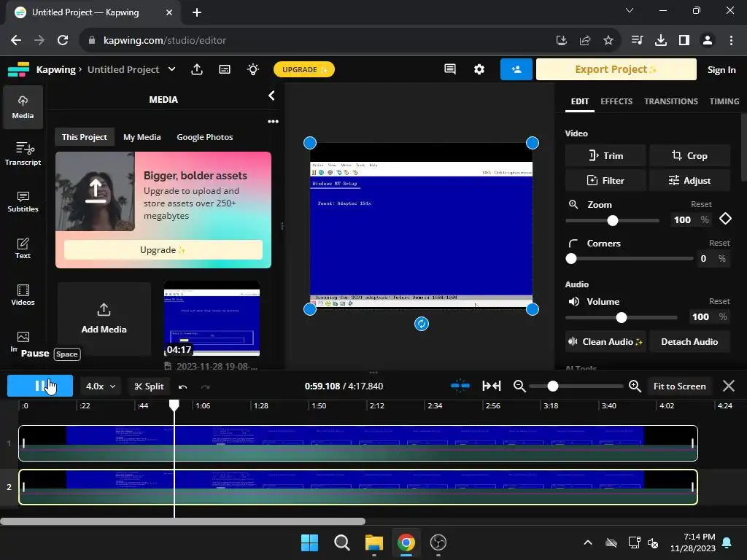Open the Media sidebar panel
Image resolution: width=747 pixels, height=560 pixels.
[x=23, y=107]
